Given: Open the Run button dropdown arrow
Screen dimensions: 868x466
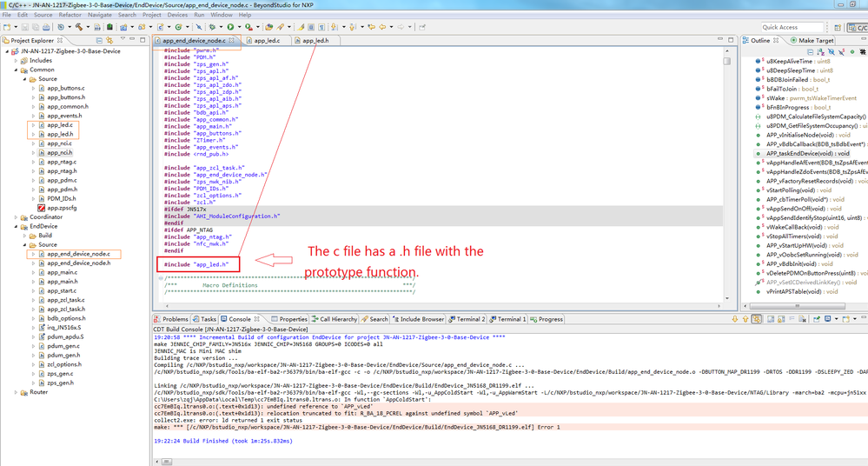Looking at the screenshot, I should pyautogui.click(x=239, y=27).
